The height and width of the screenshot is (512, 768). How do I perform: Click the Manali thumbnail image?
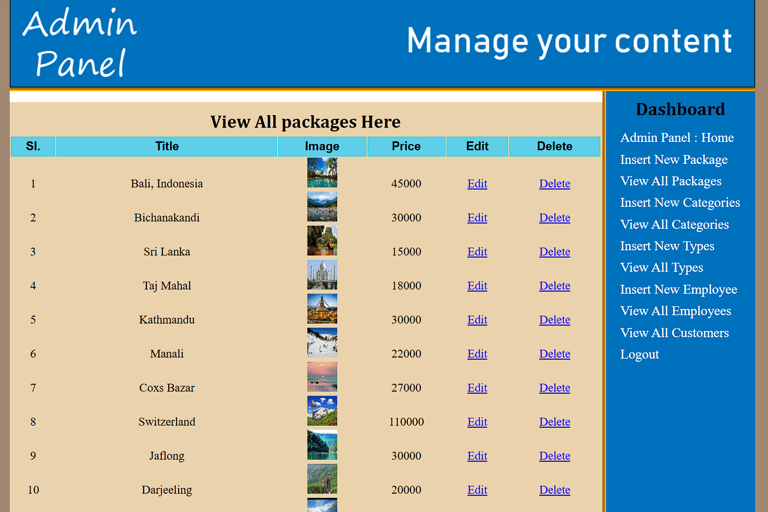322,343
